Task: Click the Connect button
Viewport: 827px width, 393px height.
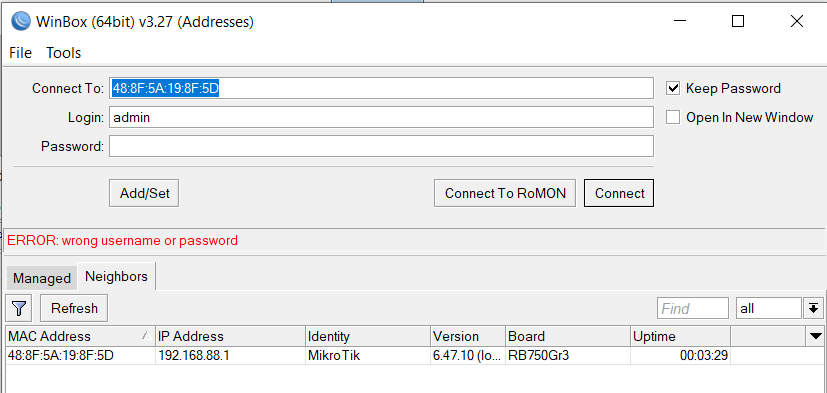Action: pyautogui.click(x=619, y=193)
